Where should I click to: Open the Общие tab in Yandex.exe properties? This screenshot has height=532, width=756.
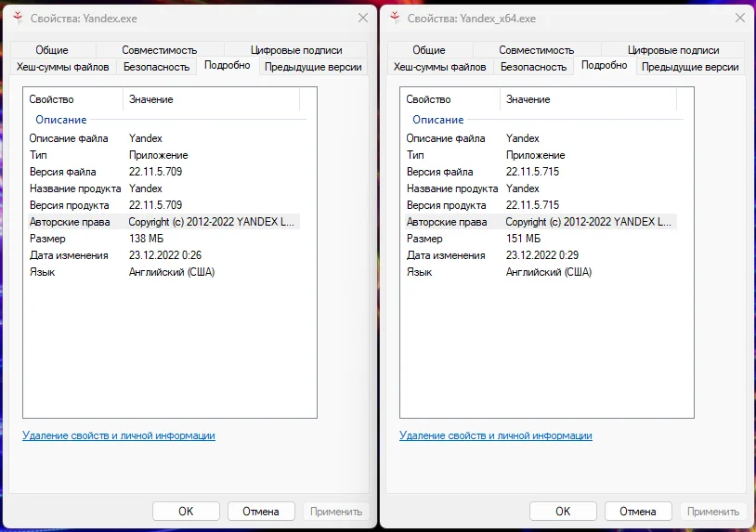53,50
